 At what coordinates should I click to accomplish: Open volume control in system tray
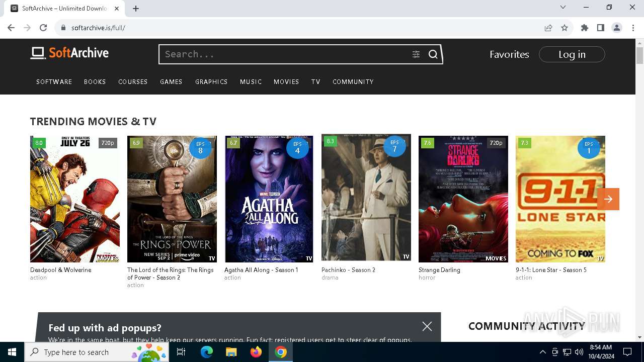coord(579,352)
